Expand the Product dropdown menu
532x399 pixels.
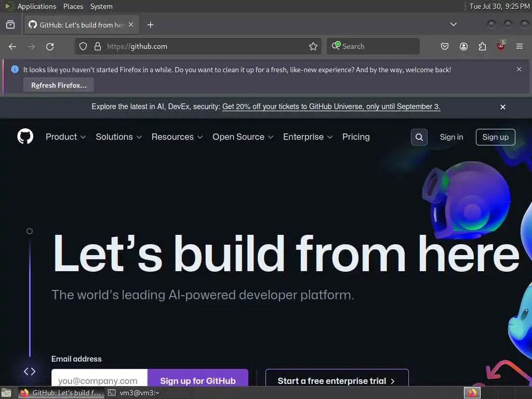pyautogui.click(x=65, y=137)
